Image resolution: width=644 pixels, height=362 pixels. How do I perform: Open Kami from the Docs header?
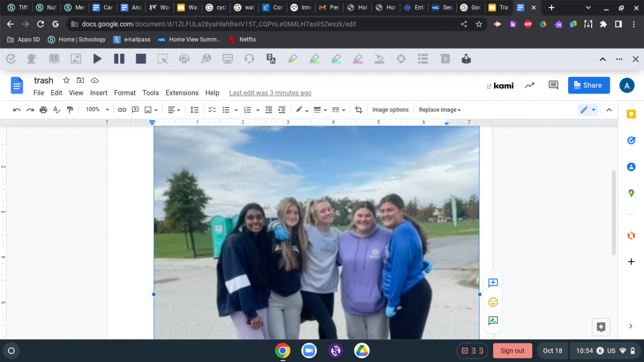[x=500, y=85]
